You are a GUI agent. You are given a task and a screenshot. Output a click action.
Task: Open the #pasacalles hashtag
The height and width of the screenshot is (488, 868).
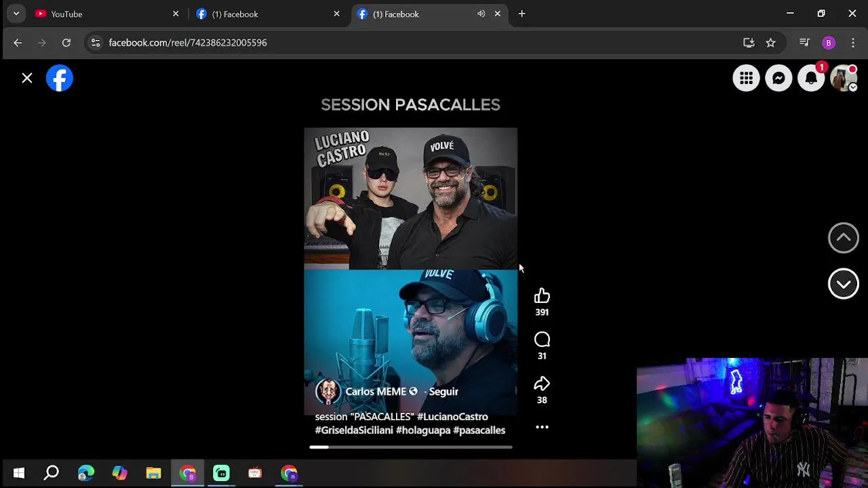coord(479,430)
